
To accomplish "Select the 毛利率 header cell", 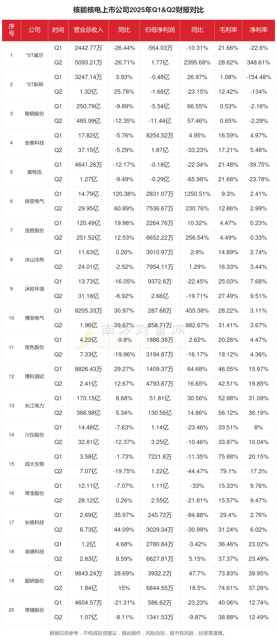I will click(228, 30).
